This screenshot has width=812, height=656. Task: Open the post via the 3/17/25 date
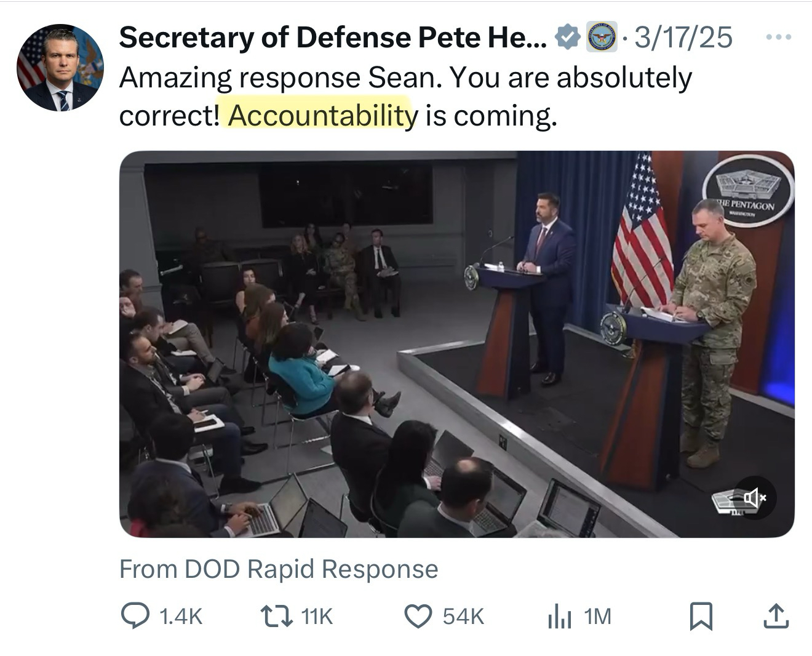click(x=683, y=38)
